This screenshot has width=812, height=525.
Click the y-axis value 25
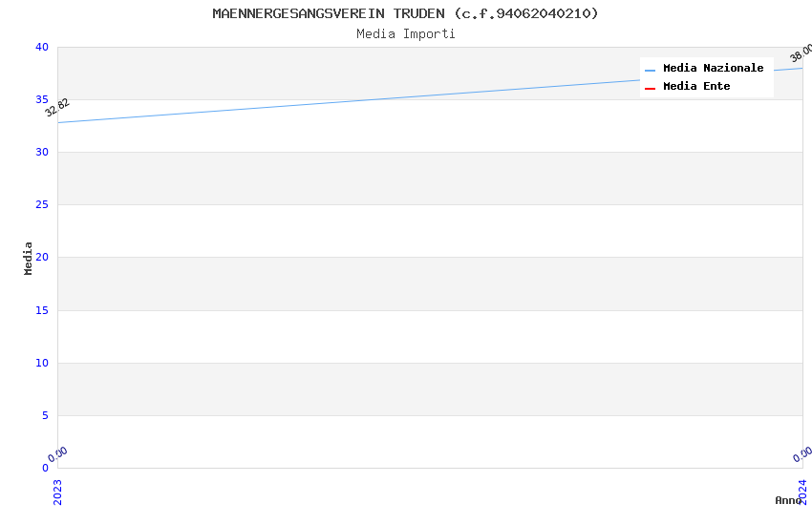point(42,205)
